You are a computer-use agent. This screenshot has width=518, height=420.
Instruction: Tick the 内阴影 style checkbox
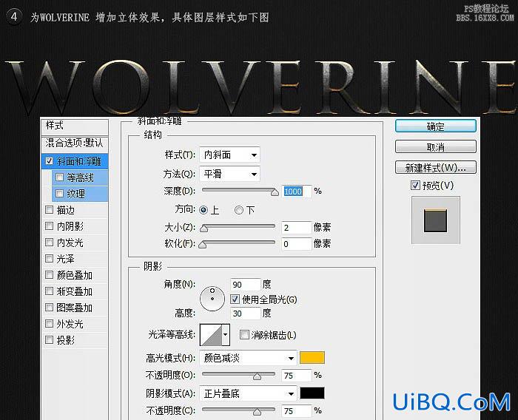click(x=49, y=226)
